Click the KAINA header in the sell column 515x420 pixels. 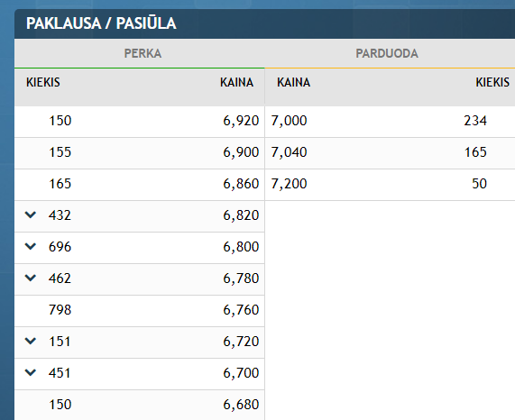(293, 82)
